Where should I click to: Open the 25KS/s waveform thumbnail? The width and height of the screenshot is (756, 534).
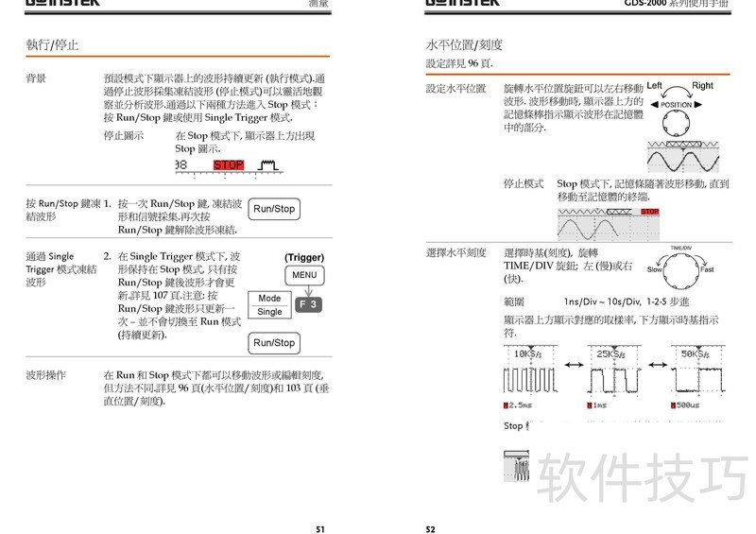click(617, 379)
